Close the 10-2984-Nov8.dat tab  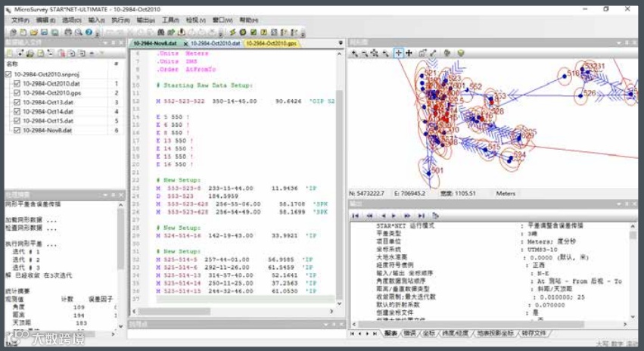(185, 44)
